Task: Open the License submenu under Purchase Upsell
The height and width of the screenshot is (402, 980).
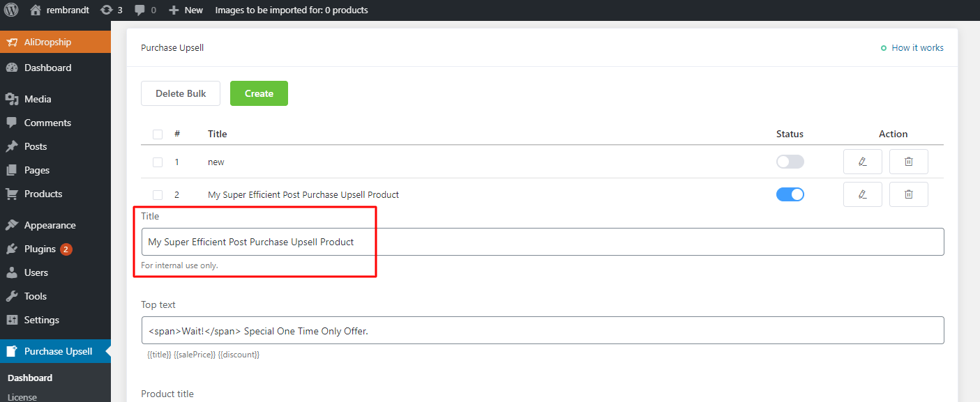Action: coord(22,396)
